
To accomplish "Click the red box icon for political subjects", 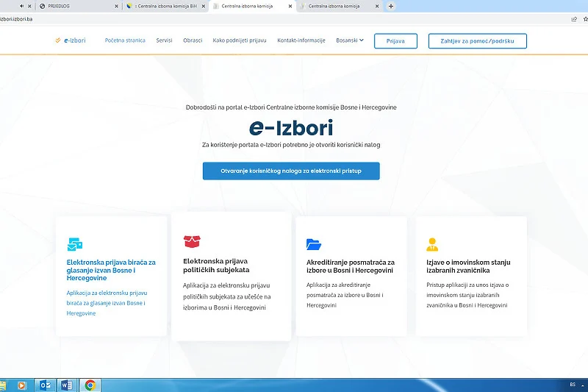I will 192,241.
